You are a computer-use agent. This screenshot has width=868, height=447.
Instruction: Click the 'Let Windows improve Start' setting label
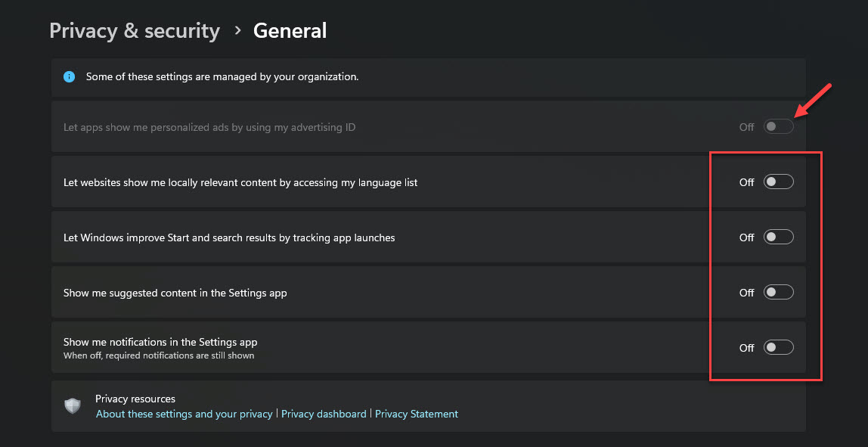click(x=229, y=237)
